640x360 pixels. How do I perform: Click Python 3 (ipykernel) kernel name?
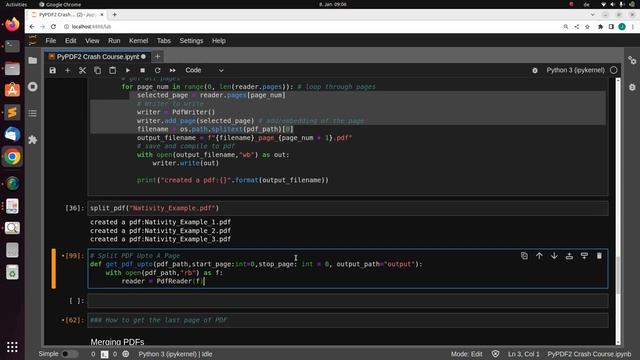pyautogui.click(x=576, y=70)
